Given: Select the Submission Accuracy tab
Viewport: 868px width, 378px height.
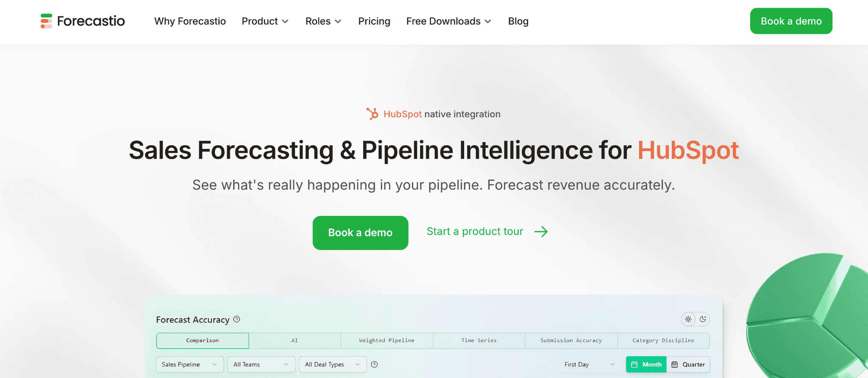Looking at the screenshot, I should [x=571, y=340].
